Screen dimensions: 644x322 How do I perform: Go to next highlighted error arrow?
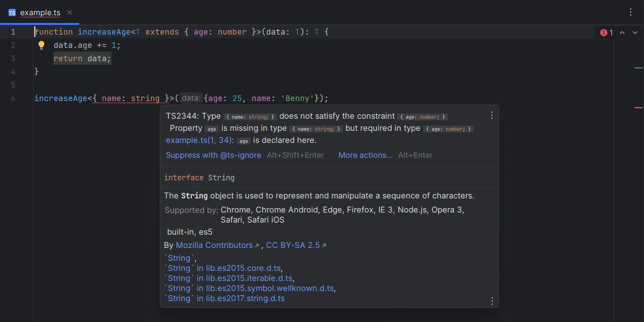click(635, 33)
